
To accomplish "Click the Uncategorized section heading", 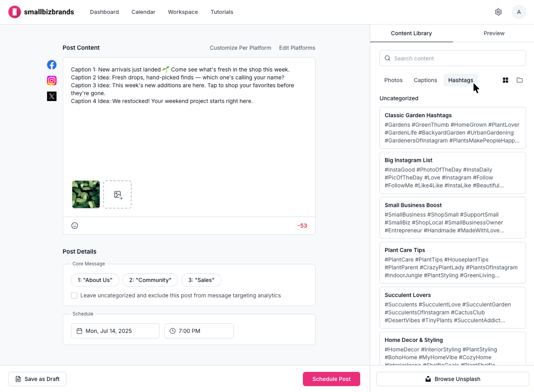I will point(399,98).
